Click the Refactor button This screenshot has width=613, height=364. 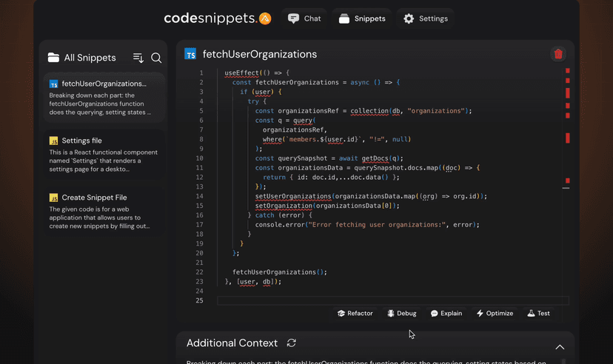[355, 313]
